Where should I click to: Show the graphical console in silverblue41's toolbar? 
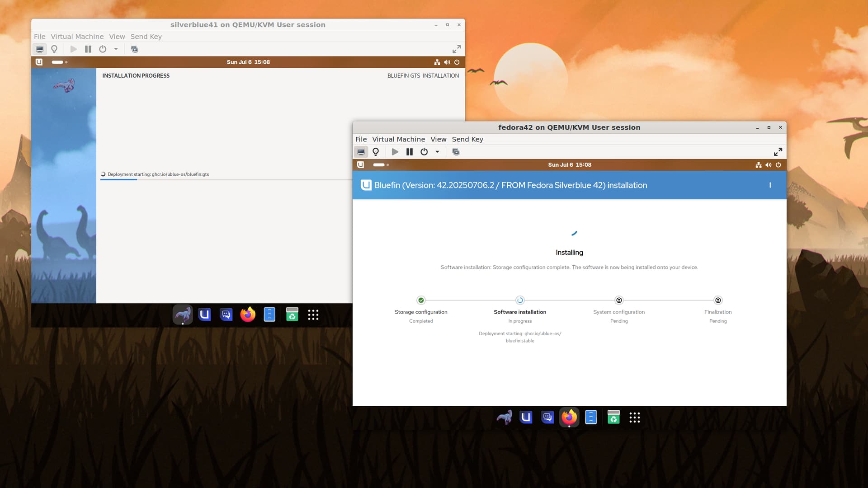[40, 49]
